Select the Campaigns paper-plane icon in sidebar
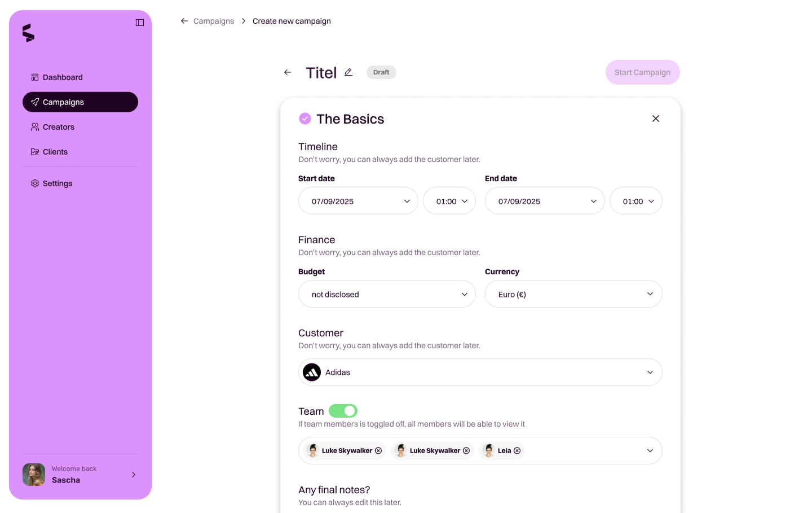The width and height of the screenshot is (812, 513). (34, 102)
